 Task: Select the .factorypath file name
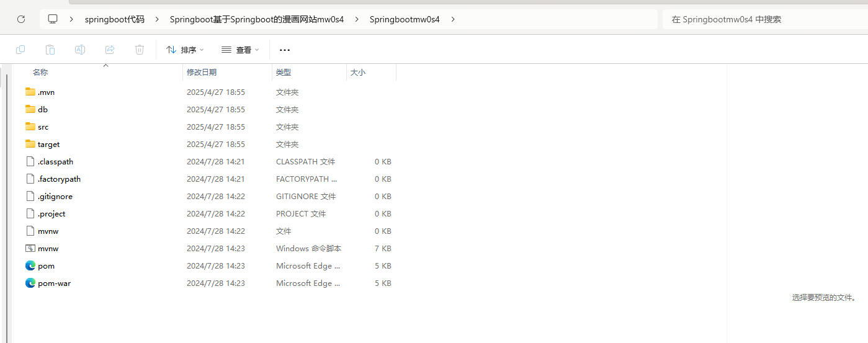click(x=59, y=179)
